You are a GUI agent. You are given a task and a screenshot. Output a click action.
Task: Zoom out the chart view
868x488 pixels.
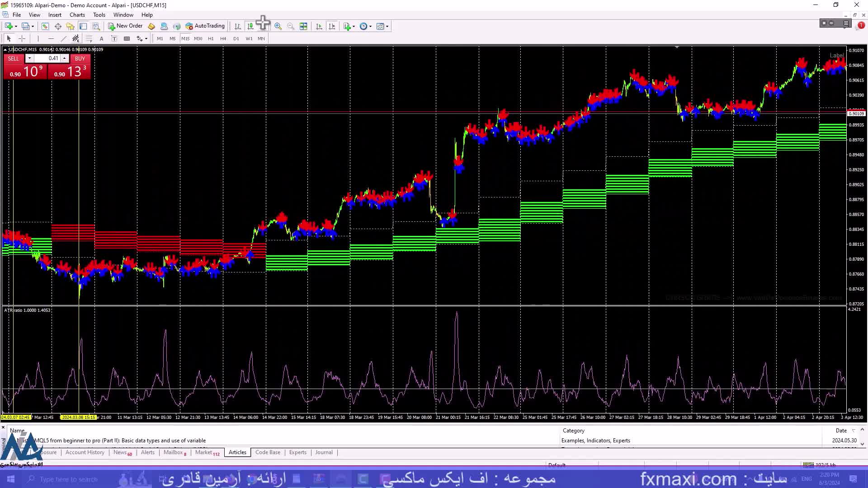(x=291, y=26)
